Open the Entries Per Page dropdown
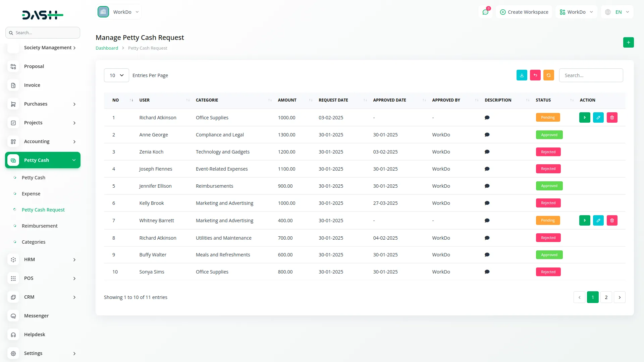Image resolution: width=644 pixels, height=362 pixels. point(116,75)
